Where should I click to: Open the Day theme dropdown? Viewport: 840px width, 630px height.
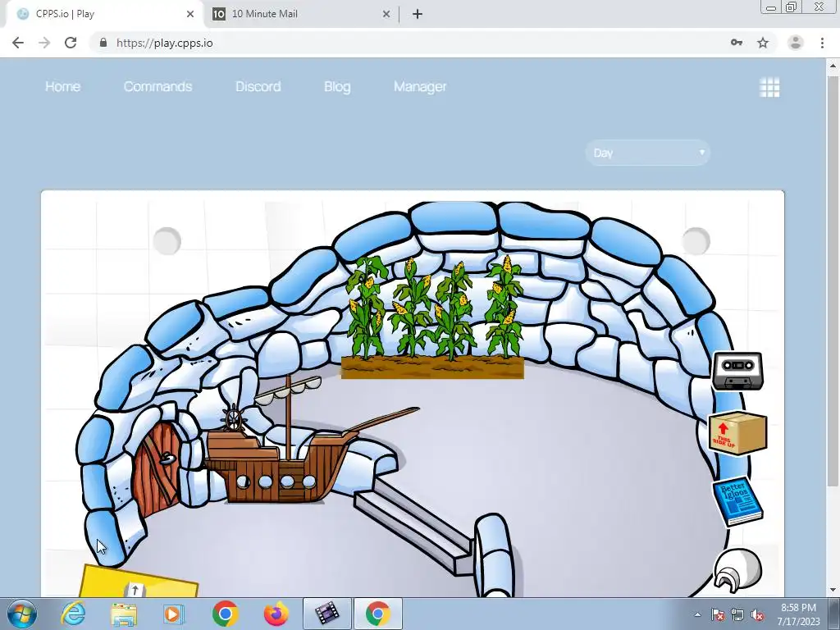pos(648,153)
